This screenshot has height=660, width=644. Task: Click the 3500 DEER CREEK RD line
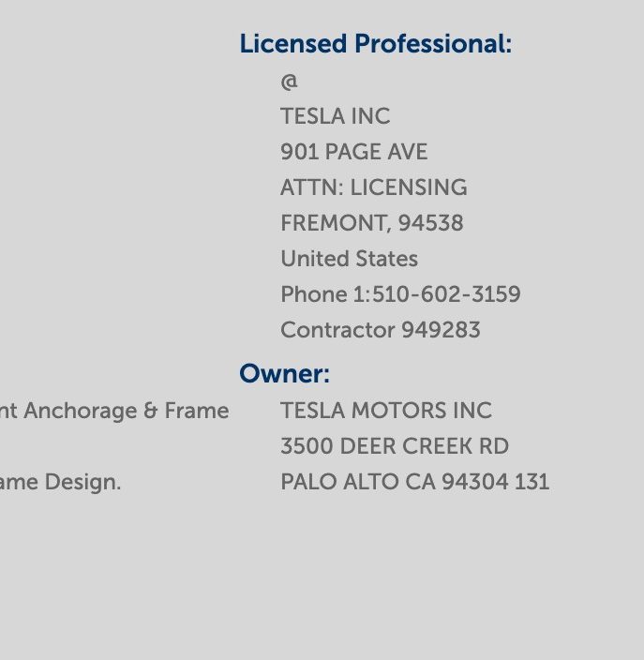pyautogui.click(x=395, y=446)
